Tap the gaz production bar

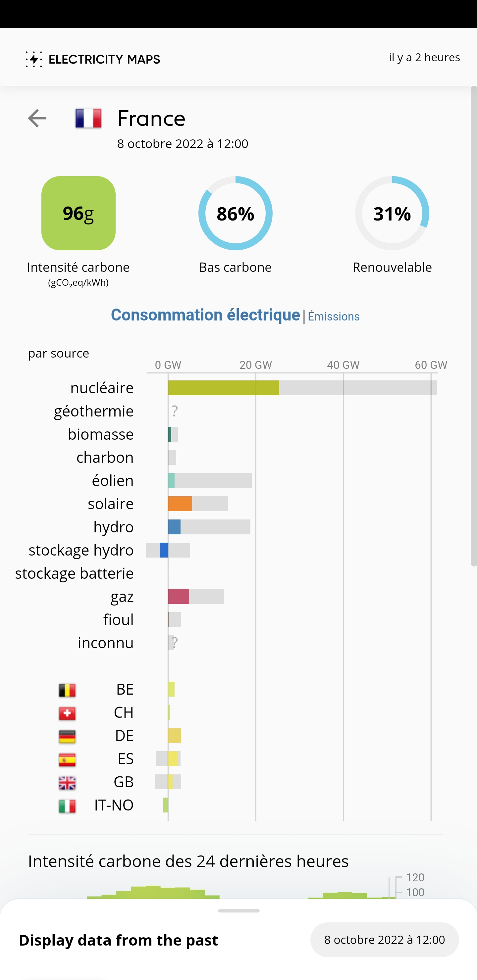coord(179,597)
